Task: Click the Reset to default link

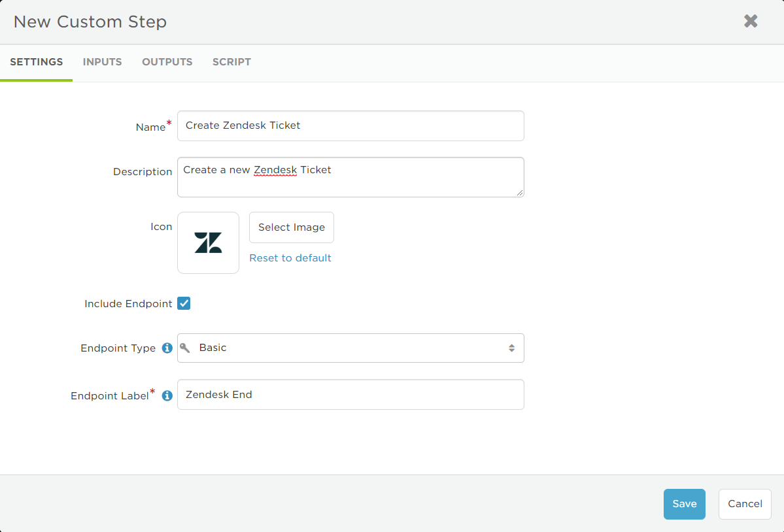Action: point(290,258)
